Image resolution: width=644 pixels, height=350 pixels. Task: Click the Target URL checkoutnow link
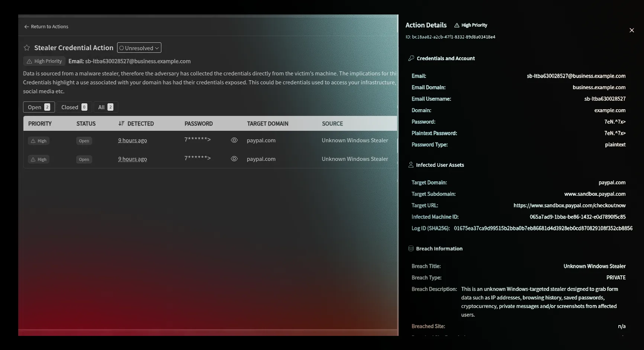coord(570,206)
